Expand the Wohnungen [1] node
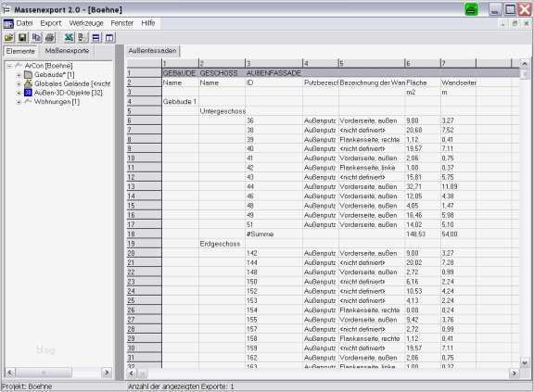 point(19,102)
